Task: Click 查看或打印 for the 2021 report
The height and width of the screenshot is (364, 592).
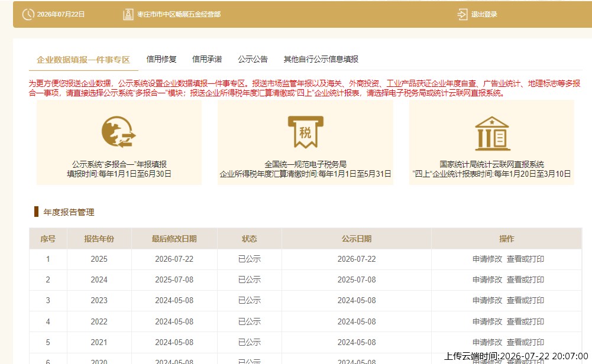Action: point(525,343)
